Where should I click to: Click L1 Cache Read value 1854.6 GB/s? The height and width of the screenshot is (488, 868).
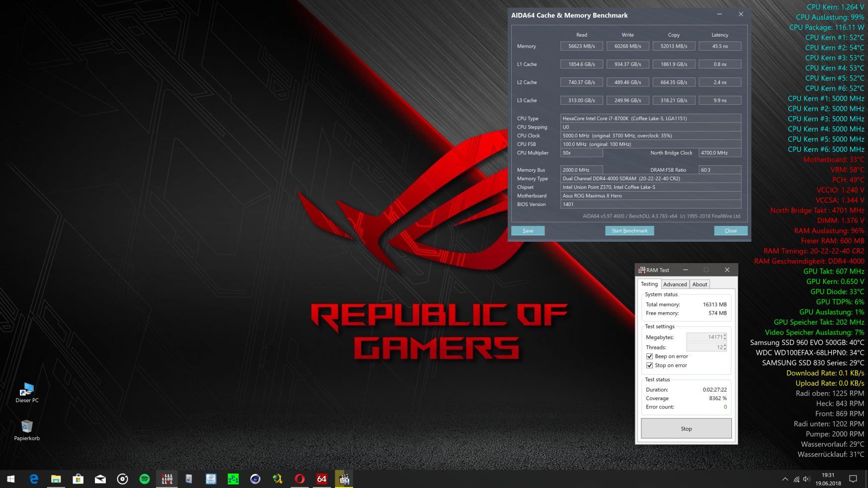click(581, 64)
